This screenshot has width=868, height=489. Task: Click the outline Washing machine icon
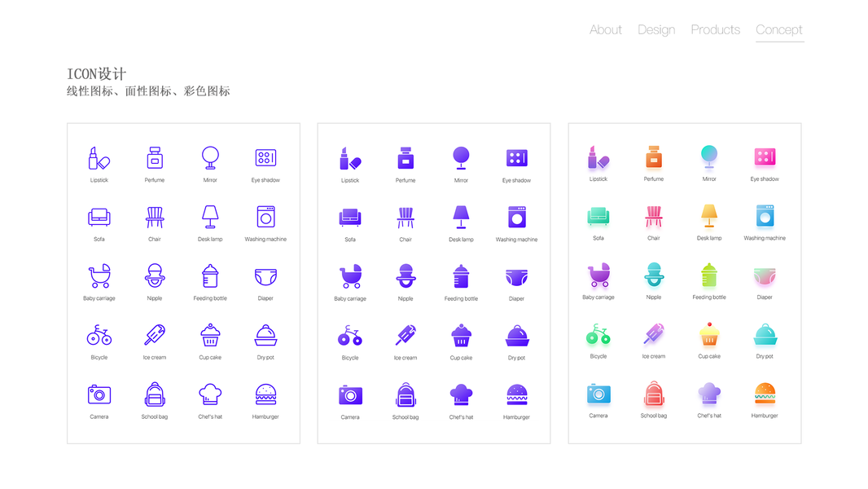pyautogui.click(x=265, y=217)
